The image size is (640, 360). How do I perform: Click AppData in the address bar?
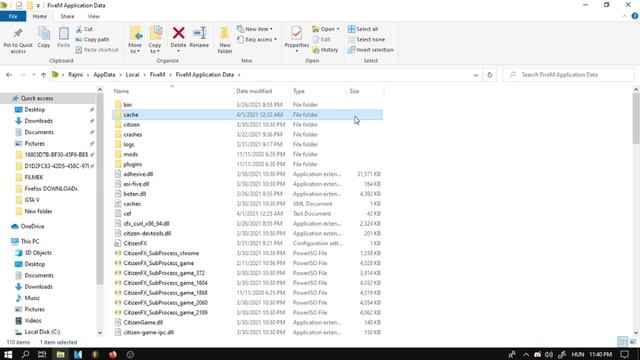coord(104,75)
